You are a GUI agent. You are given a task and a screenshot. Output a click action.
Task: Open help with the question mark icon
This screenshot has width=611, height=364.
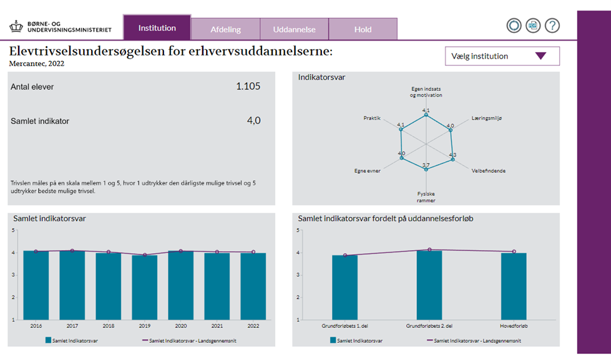(552, 26)
